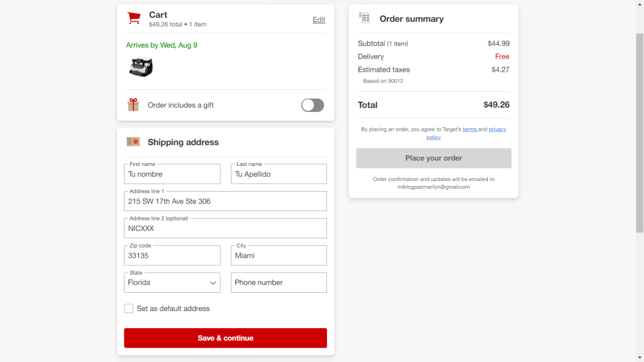
Task: Open the coffee maker product thumbnail
Action: coord(142,67)
